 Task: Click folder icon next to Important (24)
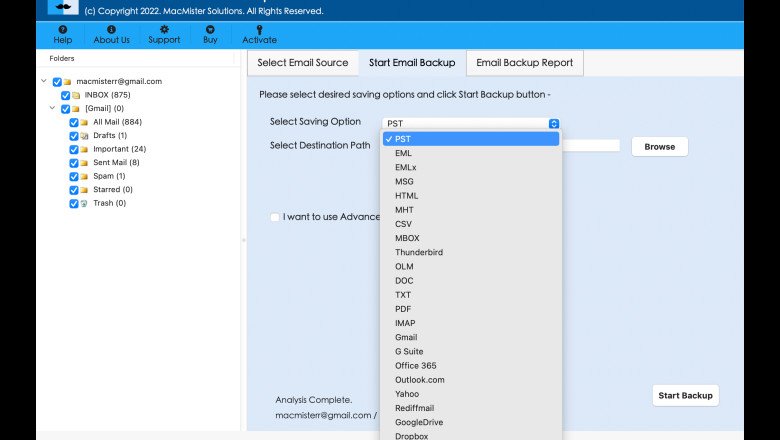[84, 149]
